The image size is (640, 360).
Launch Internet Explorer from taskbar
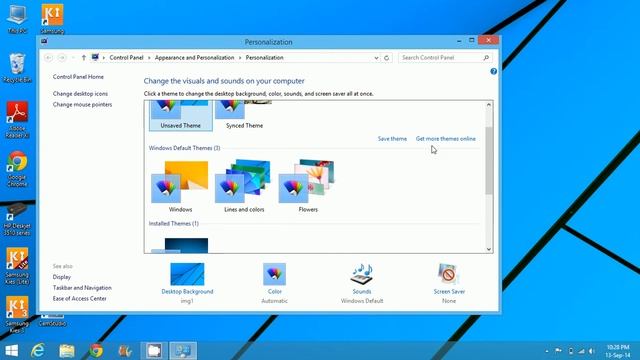pyautogui.click(x=38, y=351)
